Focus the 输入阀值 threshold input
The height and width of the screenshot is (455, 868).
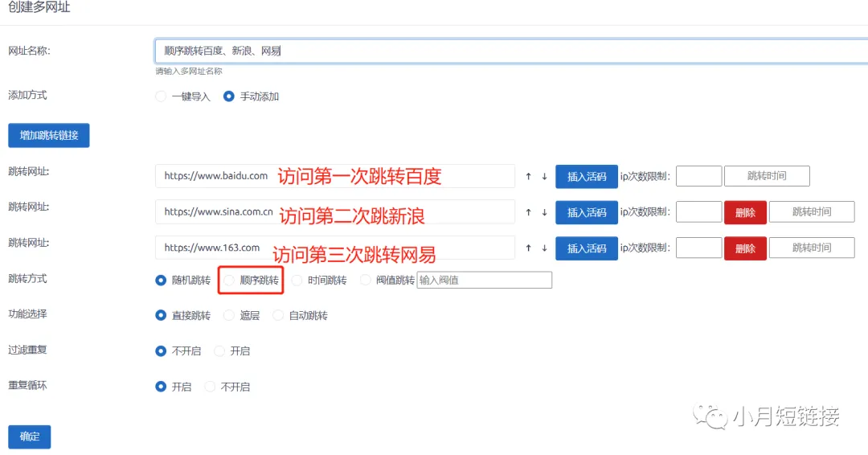click(x=484, y=281)
